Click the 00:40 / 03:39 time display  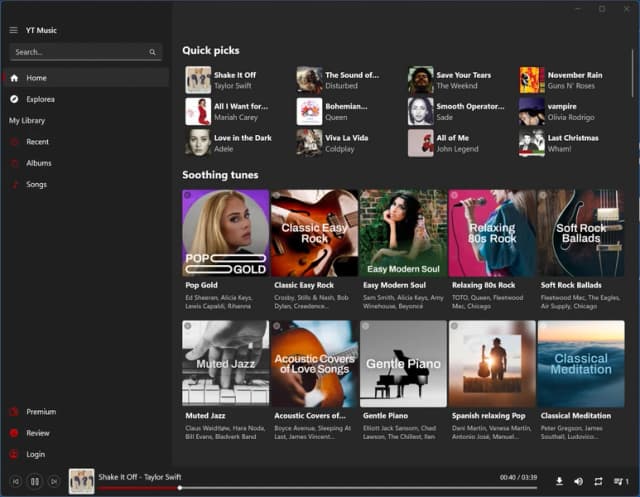pos(518,477)
